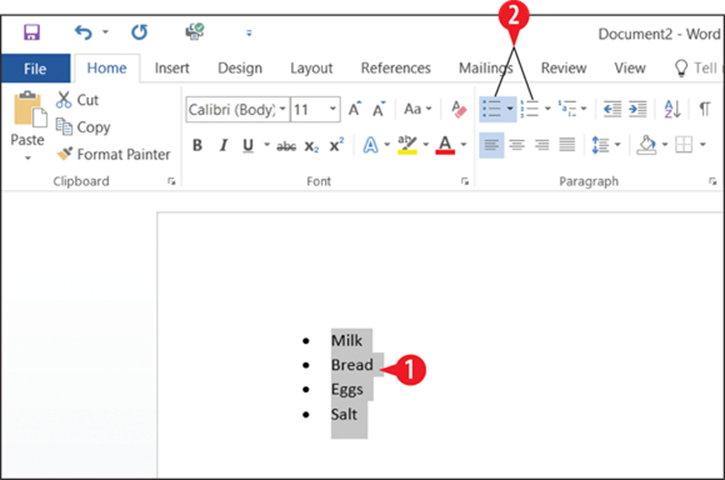
Task: Increase paragraph indent
Action: [638, 109]
